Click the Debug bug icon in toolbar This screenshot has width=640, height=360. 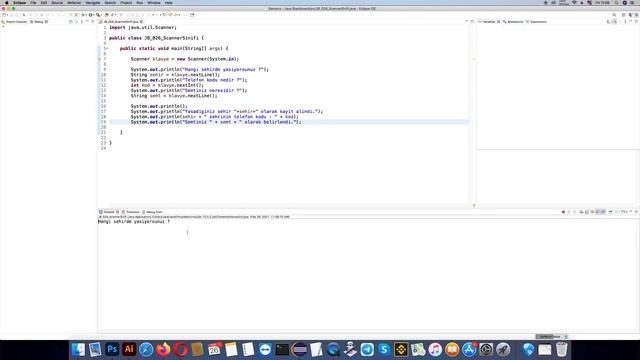(x=83, y=15)
